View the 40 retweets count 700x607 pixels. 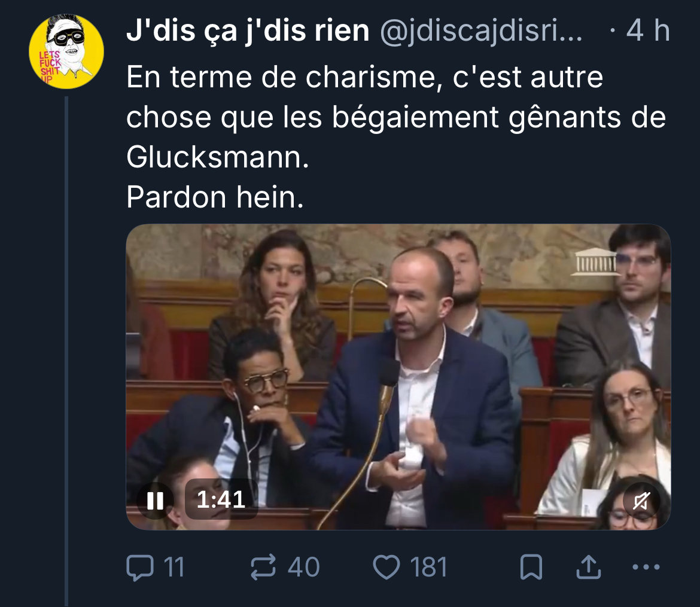303,567
